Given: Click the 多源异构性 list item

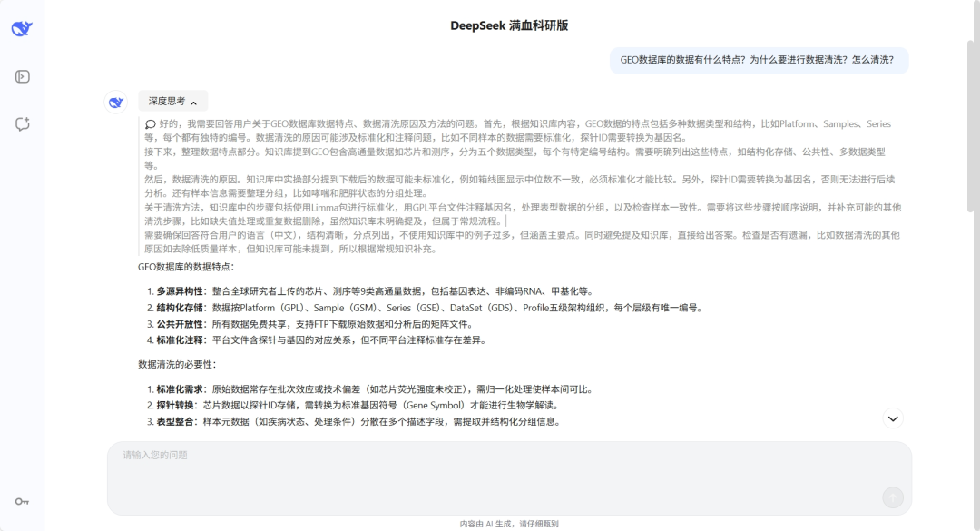Looking at the screenshot, I should [x=370, y=291].
